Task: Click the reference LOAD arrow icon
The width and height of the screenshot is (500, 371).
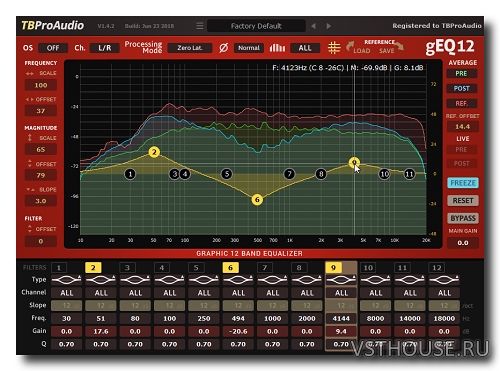Action: 350,47
